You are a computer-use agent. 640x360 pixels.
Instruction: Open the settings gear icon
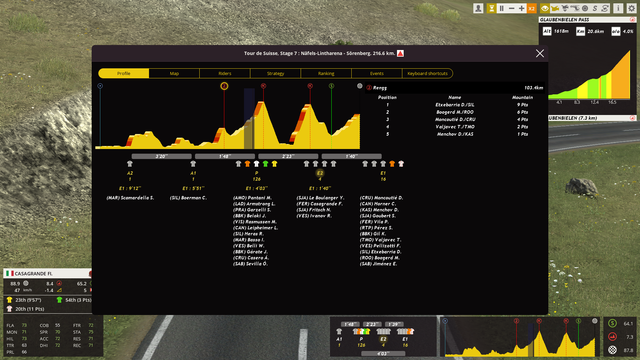pyautogui.click(x=631, y=8)
